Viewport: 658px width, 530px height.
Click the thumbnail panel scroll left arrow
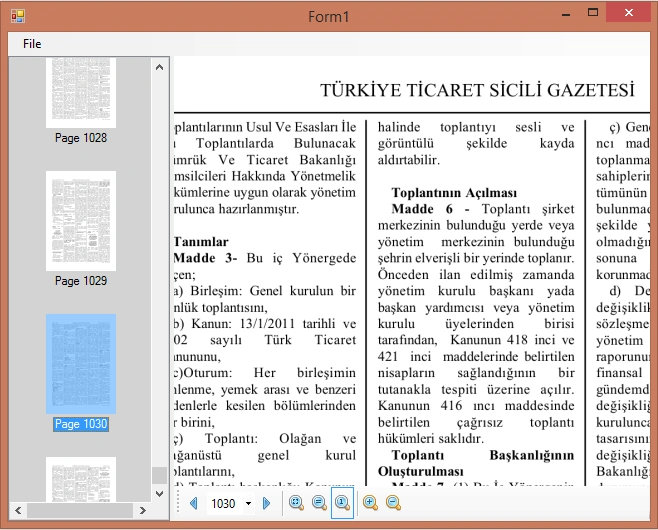pyautogui.click(x=18, y=510)
